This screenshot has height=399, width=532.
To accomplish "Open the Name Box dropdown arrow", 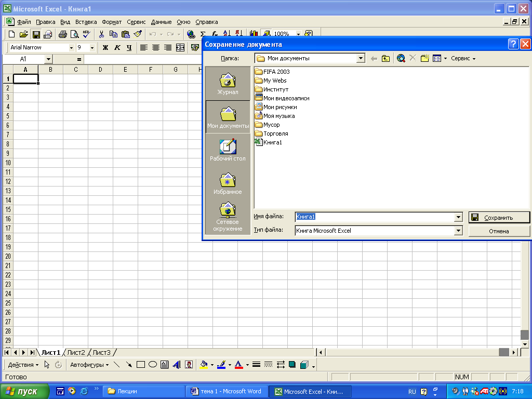I will click(48, 59).
